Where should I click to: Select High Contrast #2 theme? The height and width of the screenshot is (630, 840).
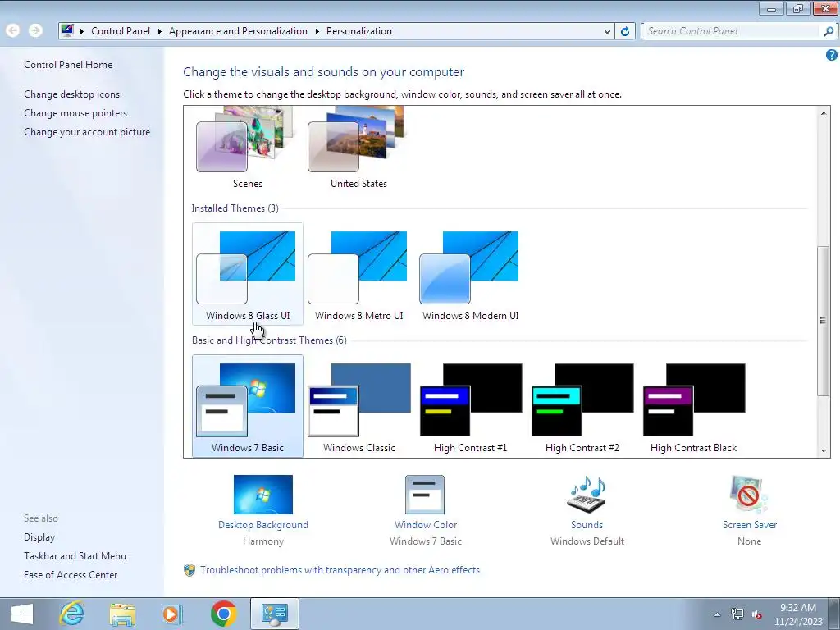[x=582, y=405]
